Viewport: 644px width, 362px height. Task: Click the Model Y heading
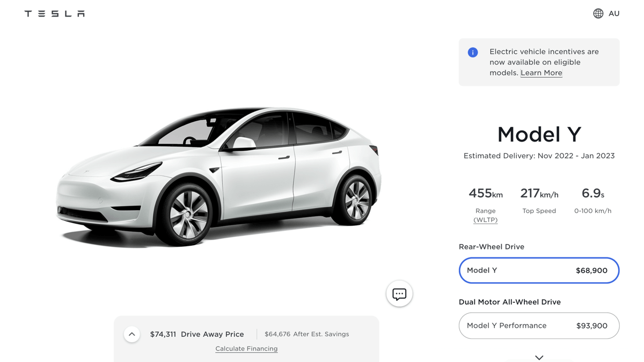click(x=539, y=134)
